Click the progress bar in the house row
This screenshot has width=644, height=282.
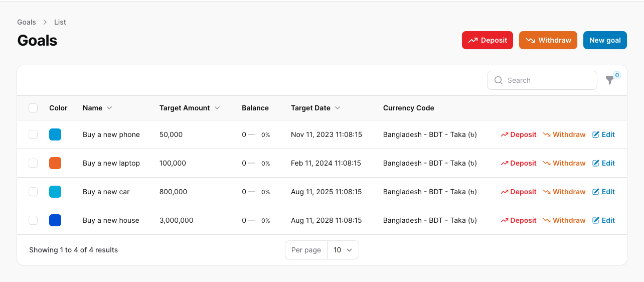[252, 220]
